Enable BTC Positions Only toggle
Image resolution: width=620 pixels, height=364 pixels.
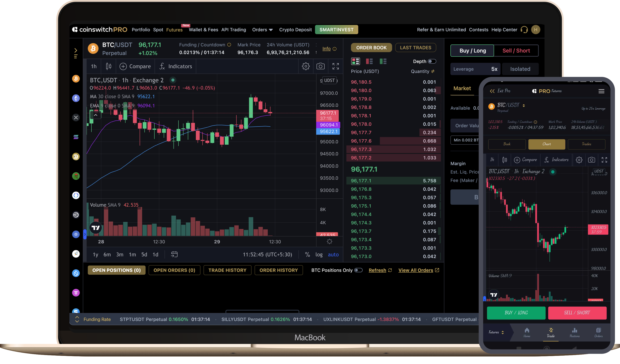coord(358,270)
